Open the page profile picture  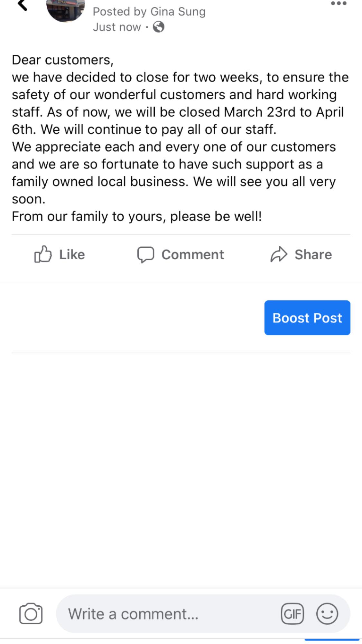coord(66,10)
